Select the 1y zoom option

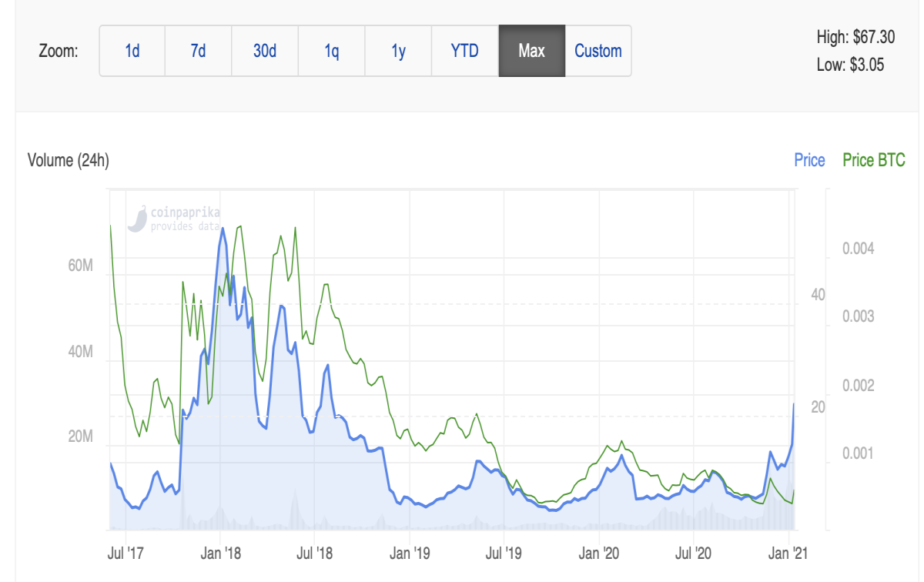pyautogui.click(x=399, y=51)
